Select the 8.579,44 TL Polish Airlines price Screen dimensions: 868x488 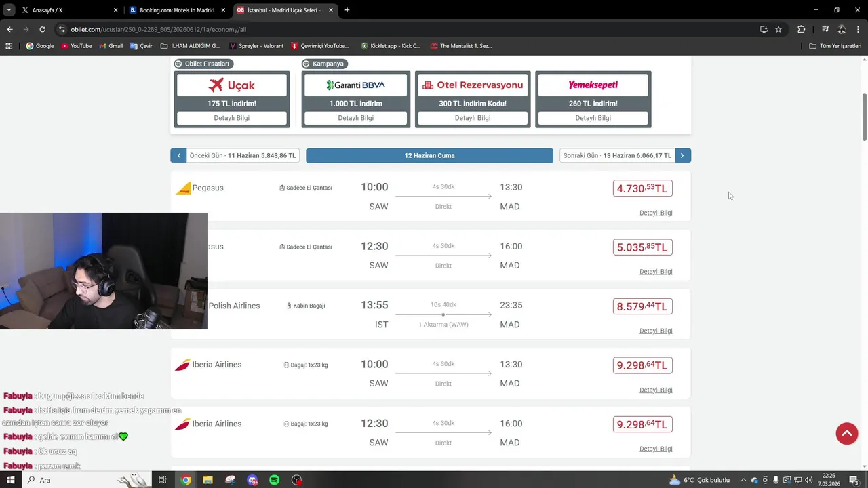(x=642, y=306)
